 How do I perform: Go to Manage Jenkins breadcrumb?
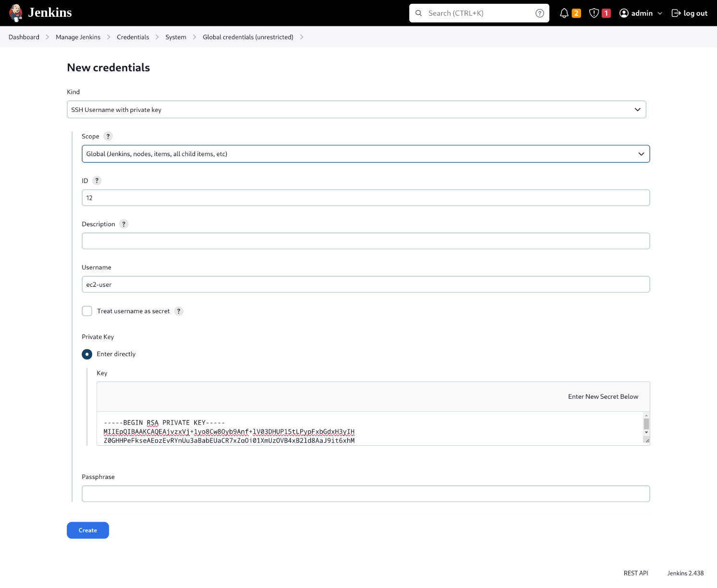[78, 37]
